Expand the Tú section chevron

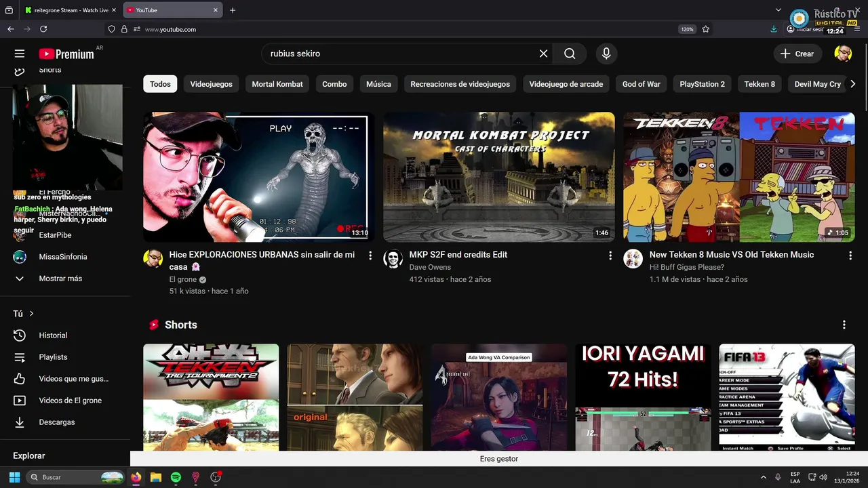click(x=31, y=314)
